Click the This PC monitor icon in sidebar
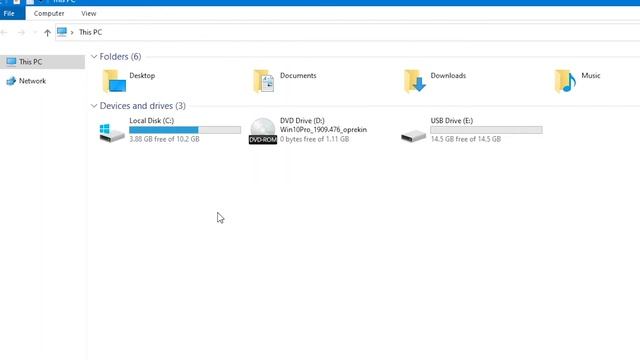 click(11, 62)
